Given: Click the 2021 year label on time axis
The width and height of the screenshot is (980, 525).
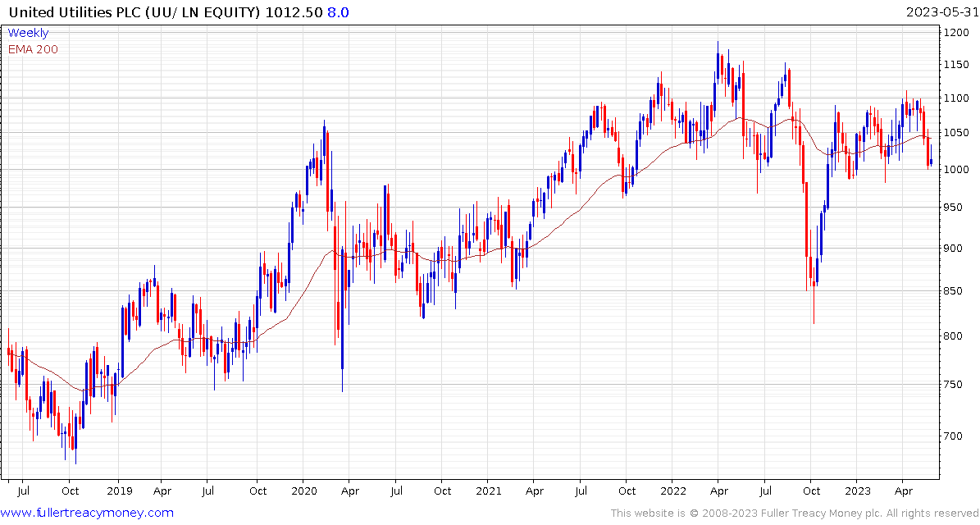Looking at the screenshot, I should [487, 491].
